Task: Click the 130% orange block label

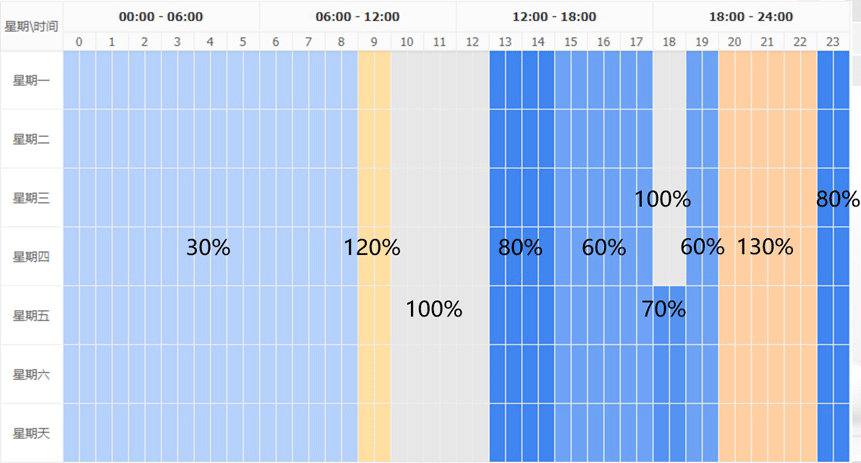Action: coord(765,247)
